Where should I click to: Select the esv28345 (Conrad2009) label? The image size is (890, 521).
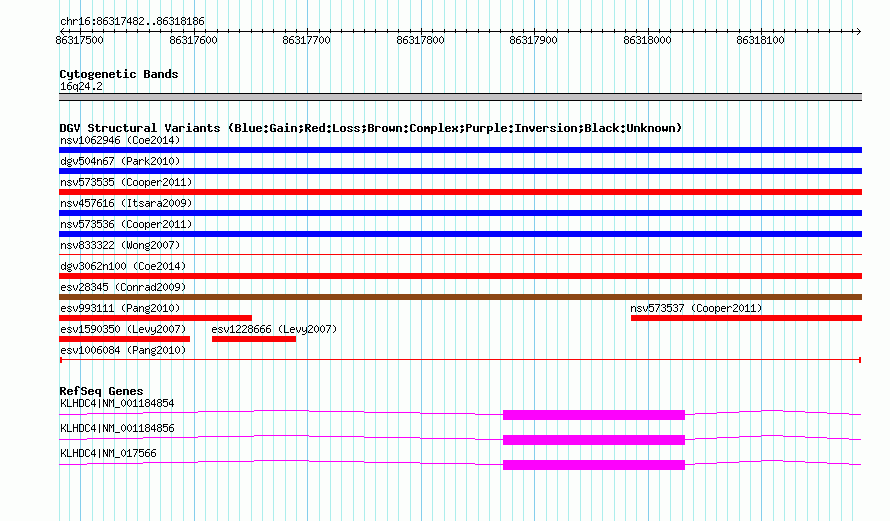point(123,287)
